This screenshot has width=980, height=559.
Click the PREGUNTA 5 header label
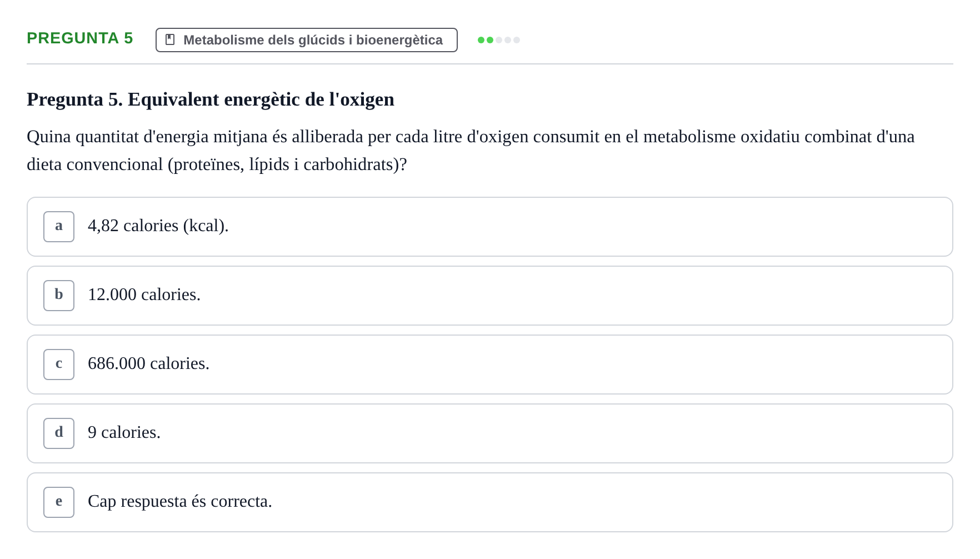(80, 38)
